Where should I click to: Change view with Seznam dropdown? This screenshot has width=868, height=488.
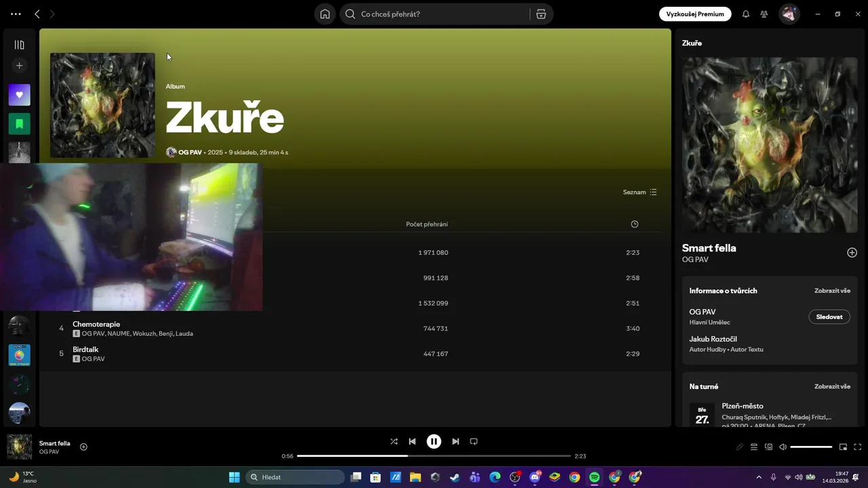(640, 192)
